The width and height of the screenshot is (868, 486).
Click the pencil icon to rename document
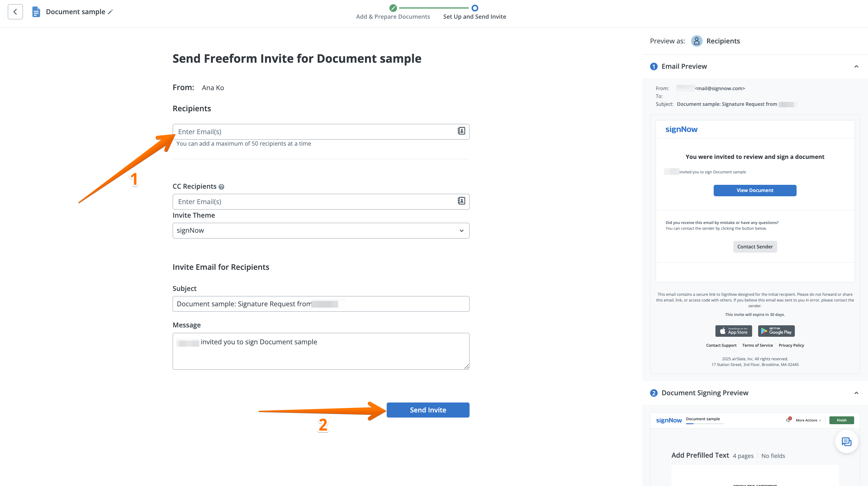110,12
